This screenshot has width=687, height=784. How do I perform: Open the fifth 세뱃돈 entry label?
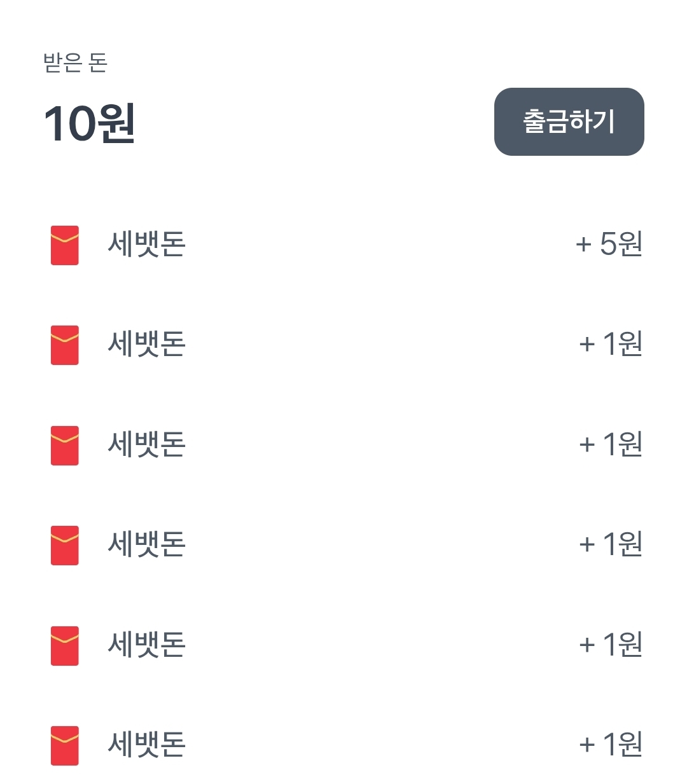pyautogui.click(x=146, y=644)
